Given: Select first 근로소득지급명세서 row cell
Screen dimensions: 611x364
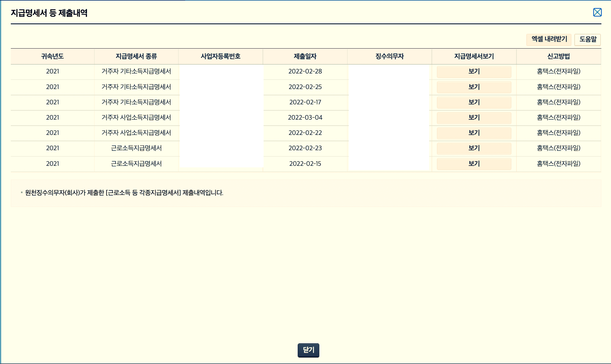Looking at the screenshot, I should coord(136,148).
